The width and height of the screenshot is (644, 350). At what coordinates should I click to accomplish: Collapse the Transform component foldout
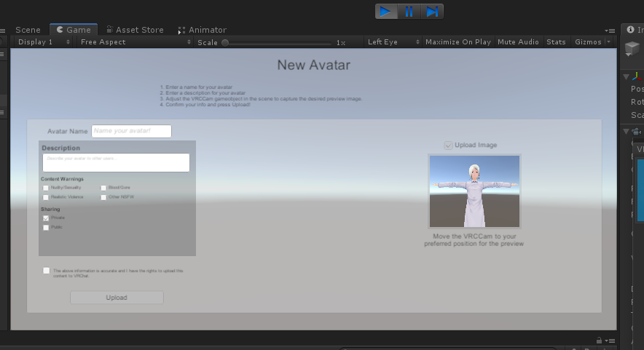[x=626, y=76]
